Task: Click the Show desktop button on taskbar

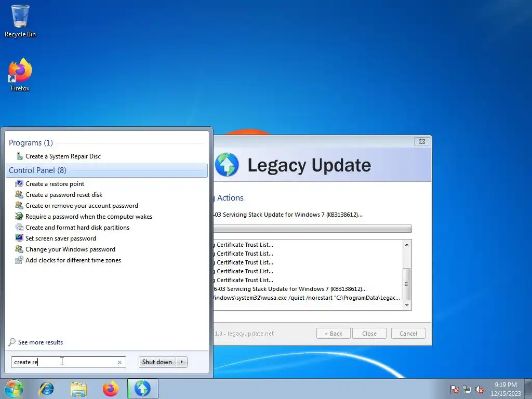Action: point(528,389)
